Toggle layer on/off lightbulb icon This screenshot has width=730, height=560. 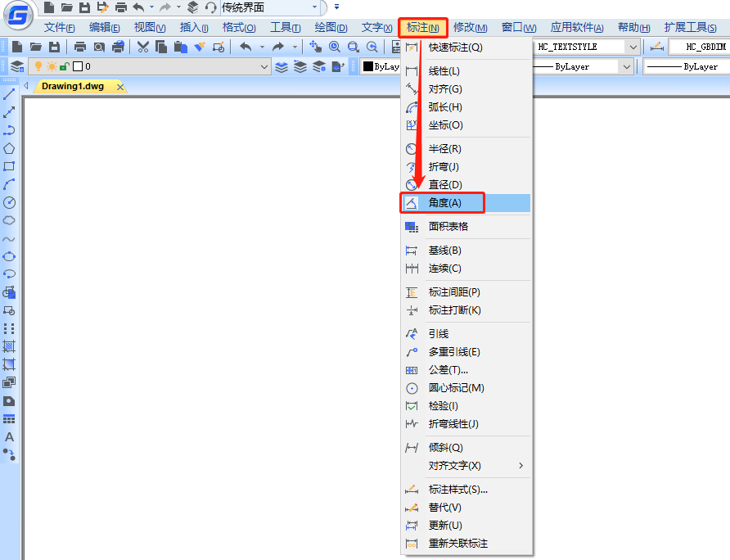(x=38, y=66)
